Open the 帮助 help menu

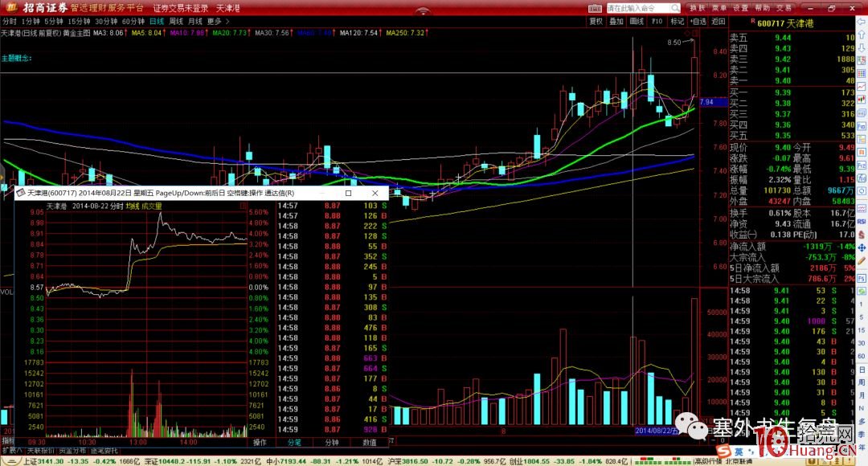pos(762,8)
